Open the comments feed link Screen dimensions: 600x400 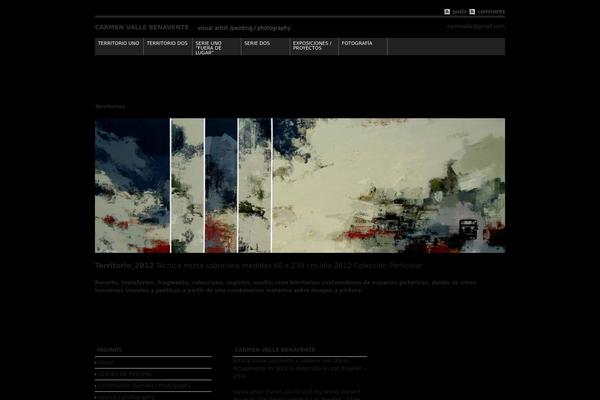[x=491, y=11]
